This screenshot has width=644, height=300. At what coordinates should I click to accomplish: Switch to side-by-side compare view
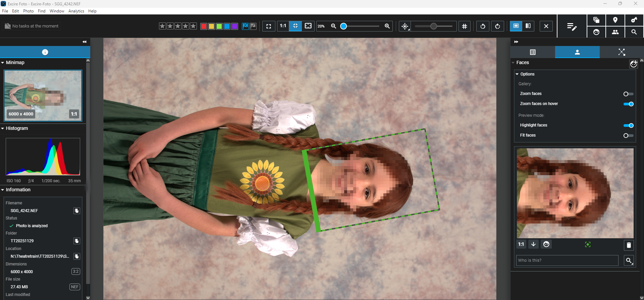point(528,26)
